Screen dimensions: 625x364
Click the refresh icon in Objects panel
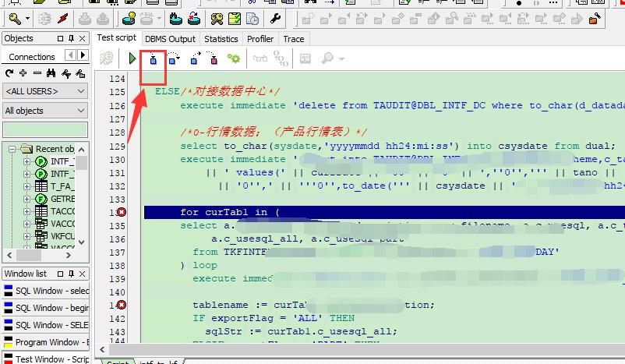(x=9, y=73)
